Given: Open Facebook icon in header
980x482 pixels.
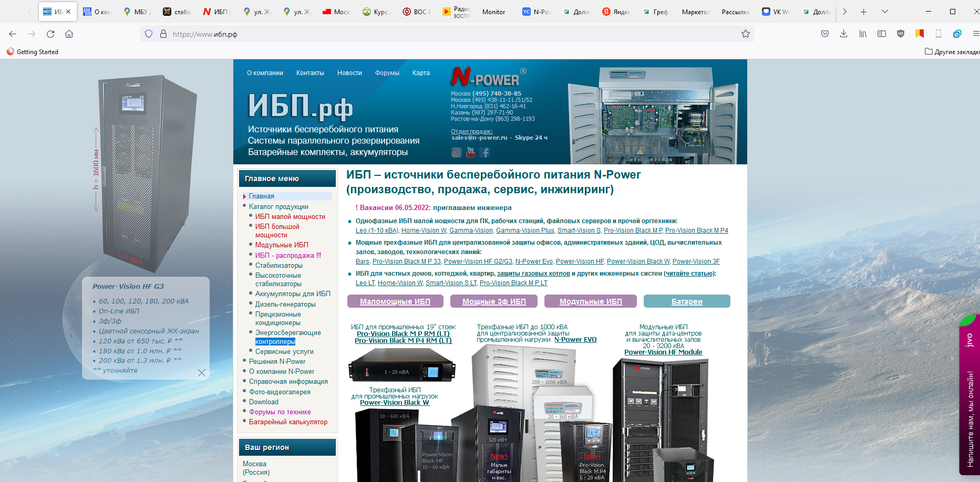Looking at the screenshot, I should coord(485,152).
